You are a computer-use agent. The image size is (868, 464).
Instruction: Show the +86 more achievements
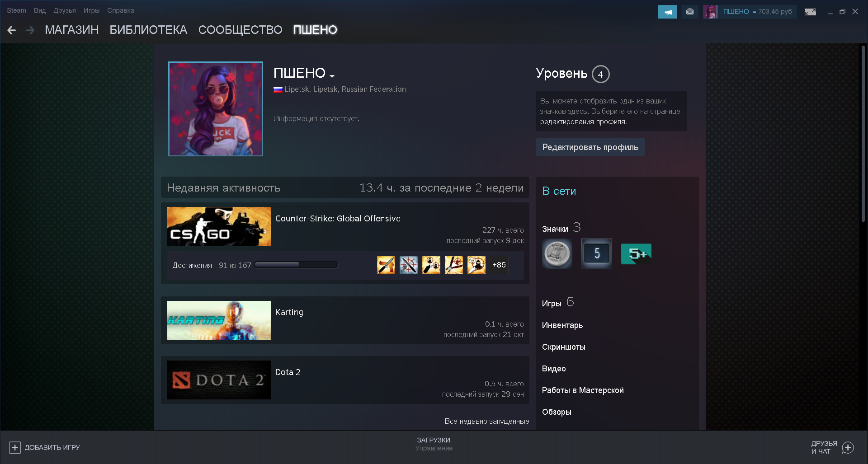pyautogui.click(x=499, y=265)
